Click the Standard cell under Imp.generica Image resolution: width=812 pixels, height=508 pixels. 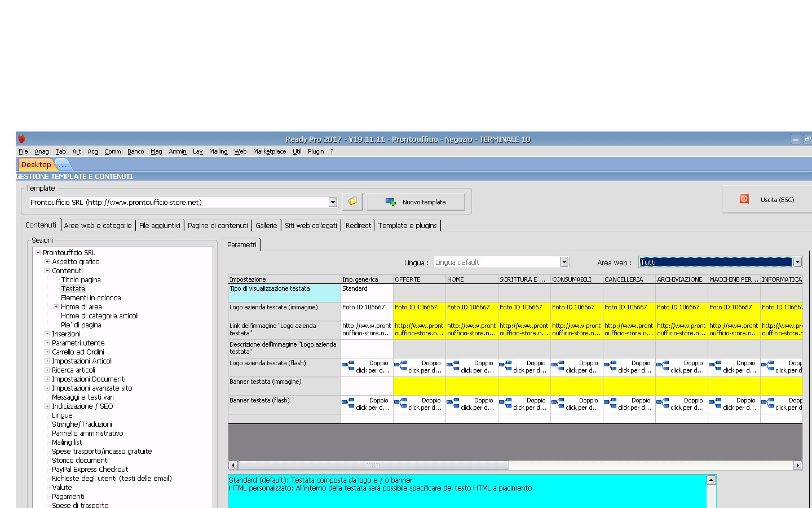tap(367, 293)
